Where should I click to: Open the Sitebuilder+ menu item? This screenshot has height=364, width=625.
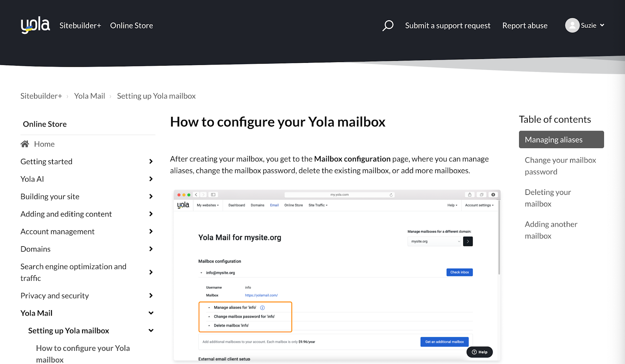pyautogui.click(x=80, y=25)
